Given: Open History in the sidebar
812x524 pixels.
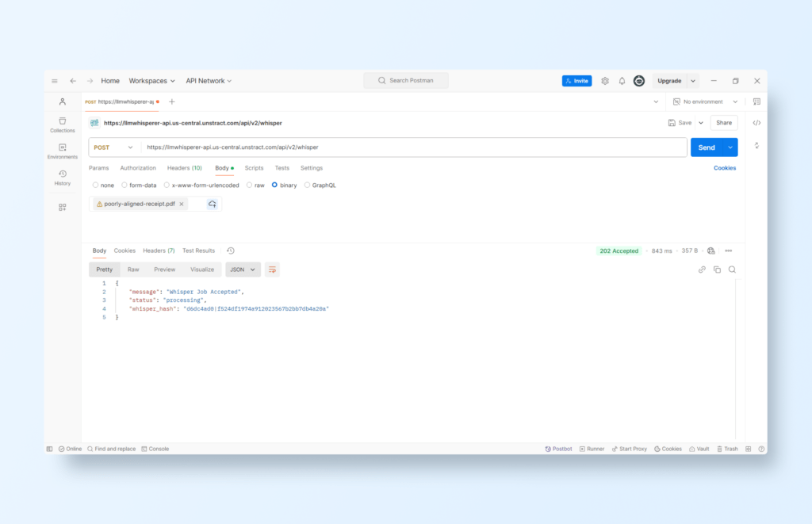Looking at the screenshot, I should [x=62, y=178].
